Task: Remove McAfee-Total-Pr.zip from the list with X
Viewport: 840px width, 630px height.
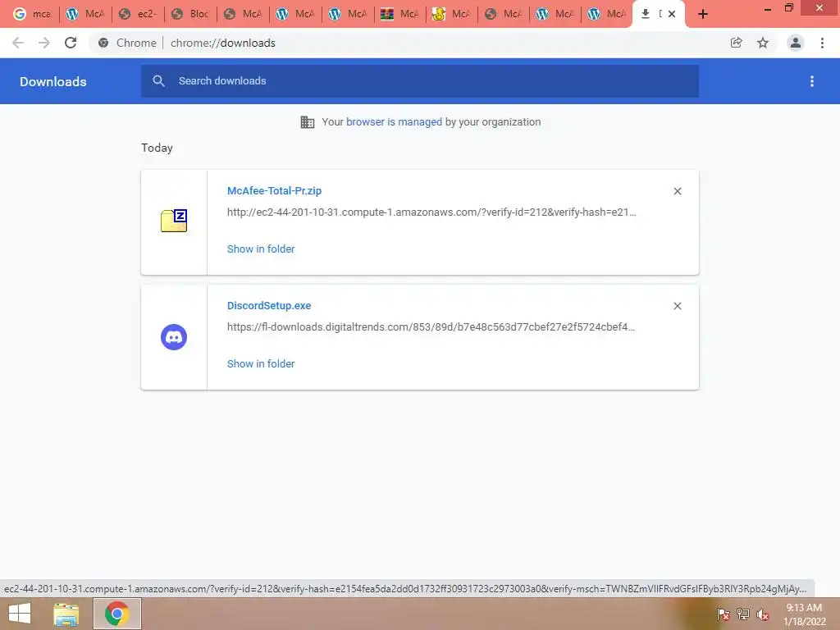Action: pos(678,191)
